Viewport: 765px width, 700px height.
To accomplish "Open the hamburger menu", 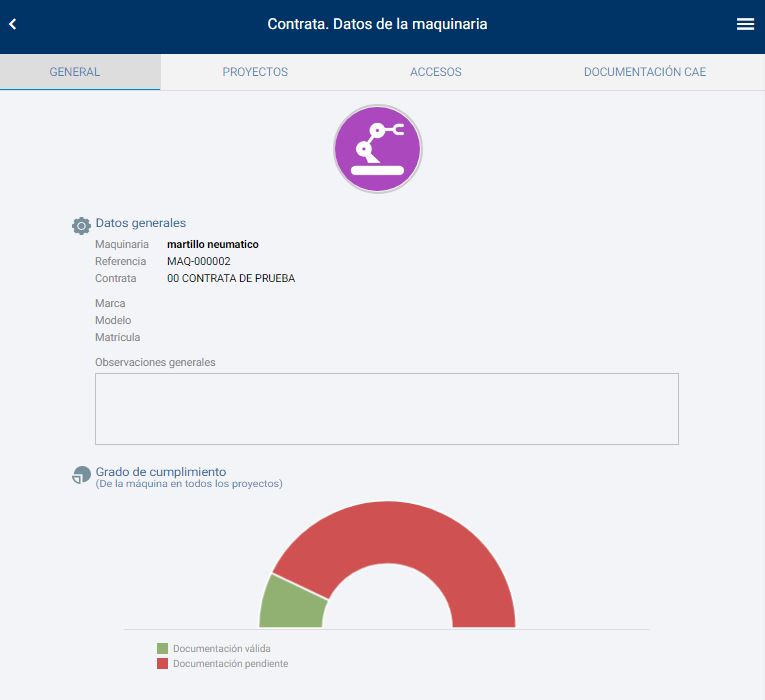I will 745,24.
